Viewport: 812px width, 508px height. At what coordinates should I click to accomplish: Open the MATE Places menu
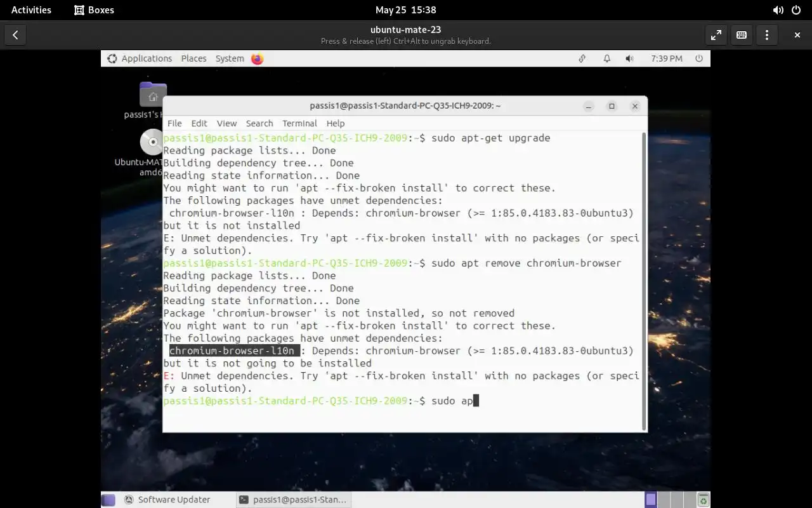(193, 58)
